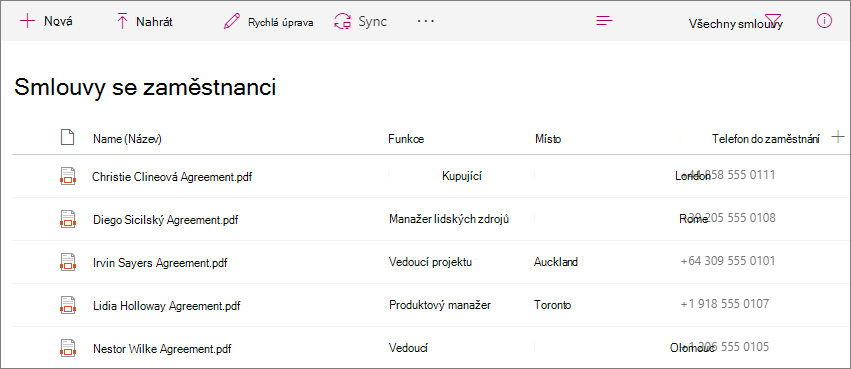Click the Rome location cell
This screenshot has height=369, width=851.
pyautogui.click(x=693, y=219)
